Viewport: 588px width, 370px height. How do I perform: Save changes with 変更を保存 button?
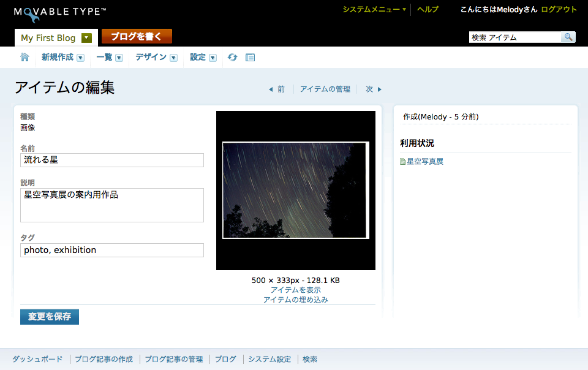(x=50, y=317)
